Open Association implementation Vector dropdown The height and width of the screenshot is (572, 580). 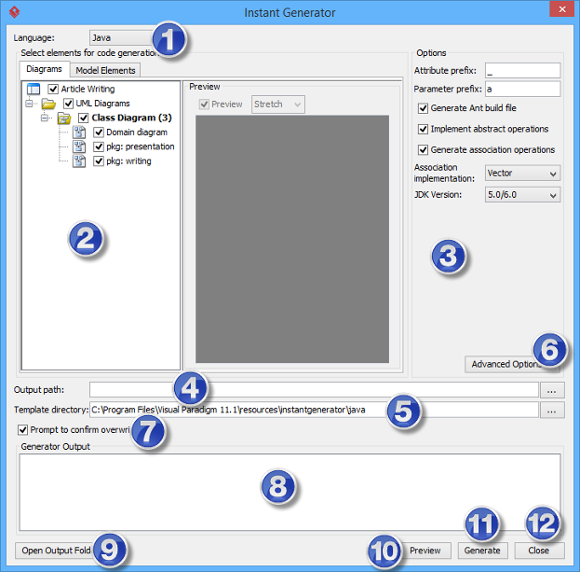tap(522, 173)
